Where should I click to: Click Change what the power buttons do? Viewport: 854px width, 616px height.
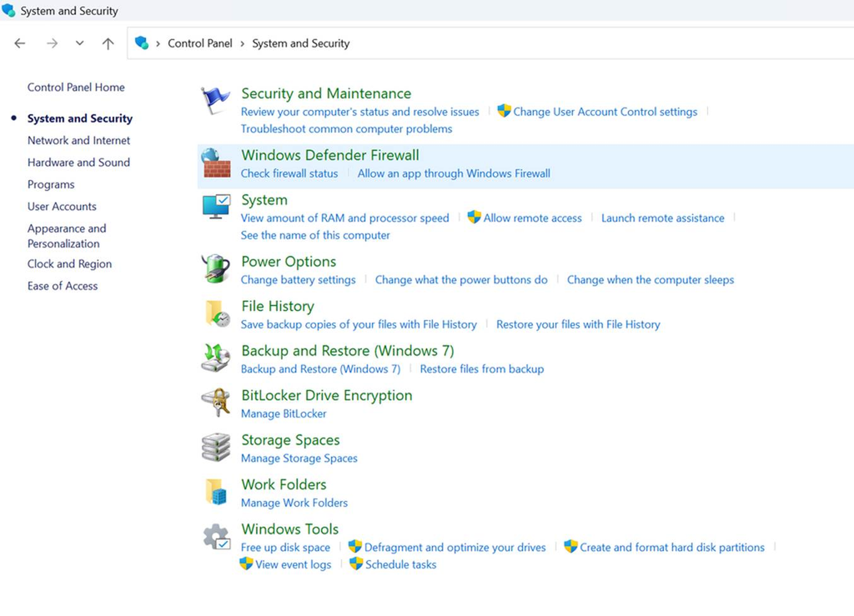click(461, 280)
